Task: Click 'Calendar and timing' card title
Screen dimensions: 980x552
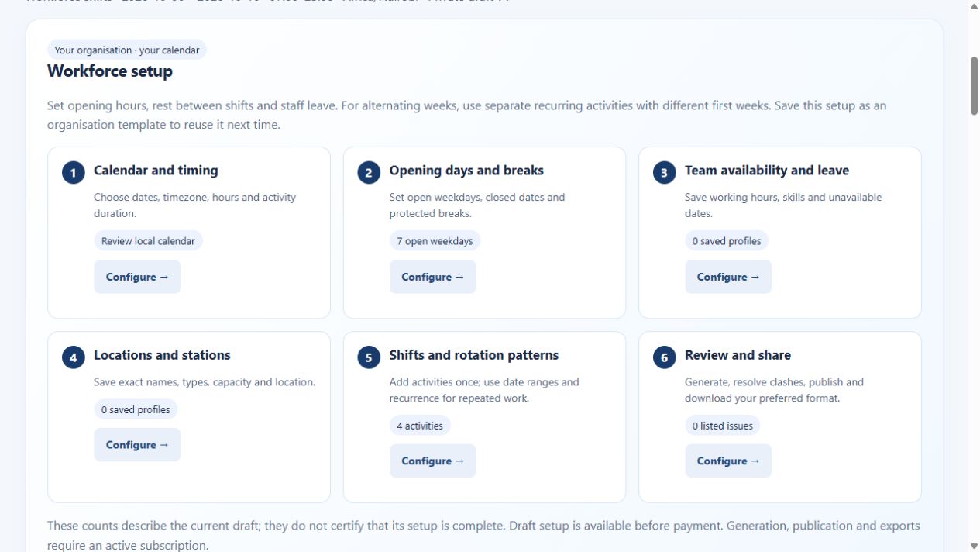Action: (156, 171)
